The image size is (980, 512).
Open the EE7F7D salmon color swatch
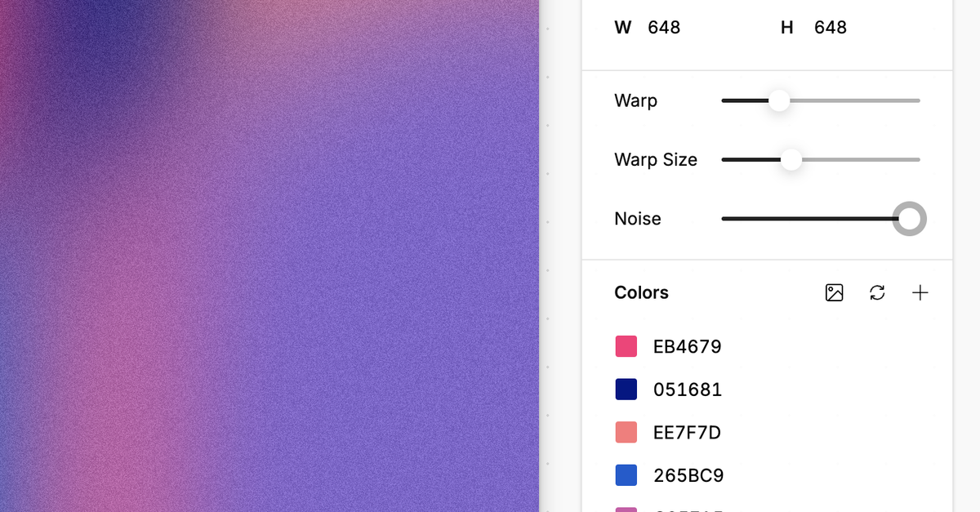626,432
